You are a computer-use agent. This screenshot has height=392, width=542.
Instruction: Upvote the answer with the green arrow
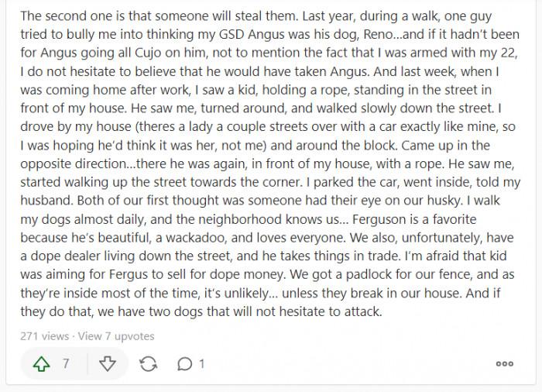(41, 363)
